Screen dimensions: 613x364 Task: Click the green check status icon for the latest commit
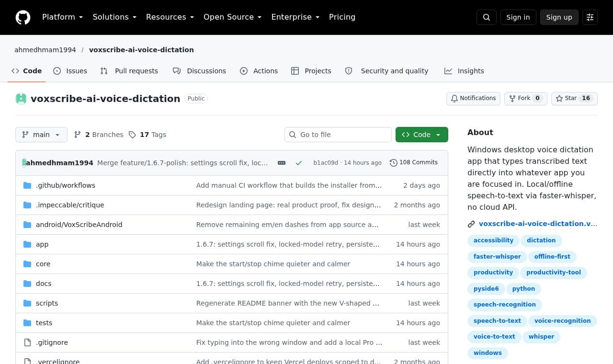299,163
